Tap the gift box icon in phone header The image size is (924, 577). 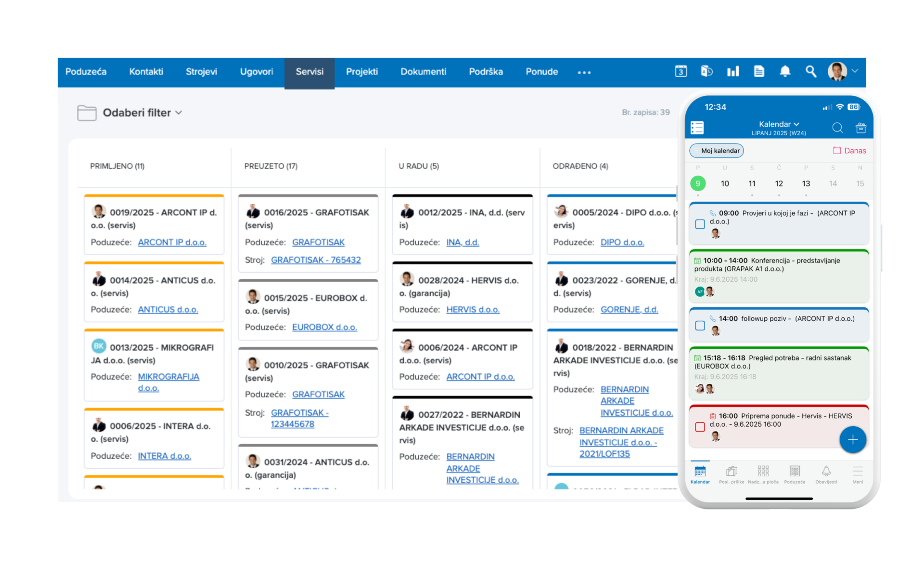pos(860,128)
